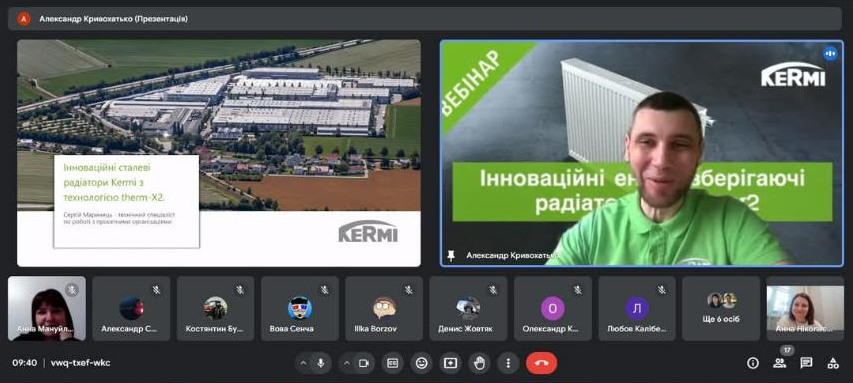The image size is (853, 383).
Task: Open meeting details info icon
Action: (753, 363)
